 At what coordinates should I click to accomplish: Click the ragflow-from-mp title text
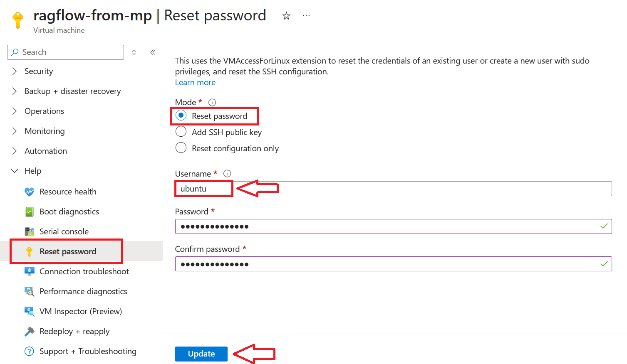92,15
